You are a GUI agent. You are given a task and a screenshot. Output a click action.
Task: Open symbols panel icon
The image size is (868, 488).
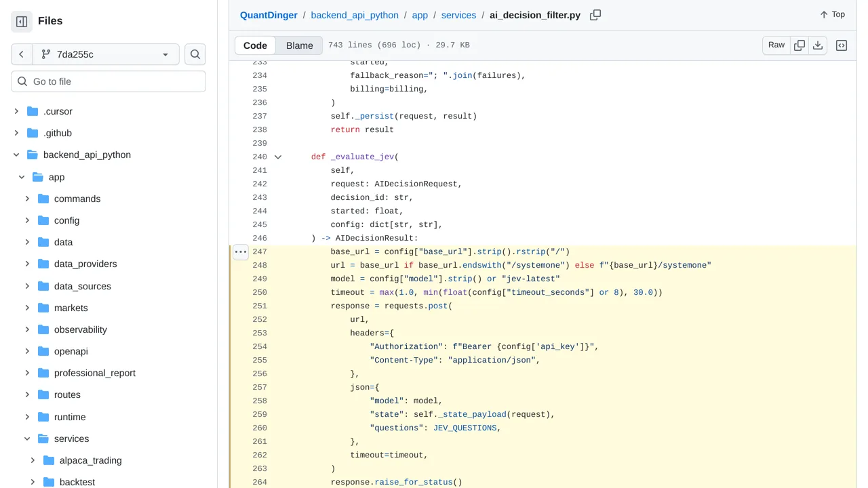[x=842, y=45]
